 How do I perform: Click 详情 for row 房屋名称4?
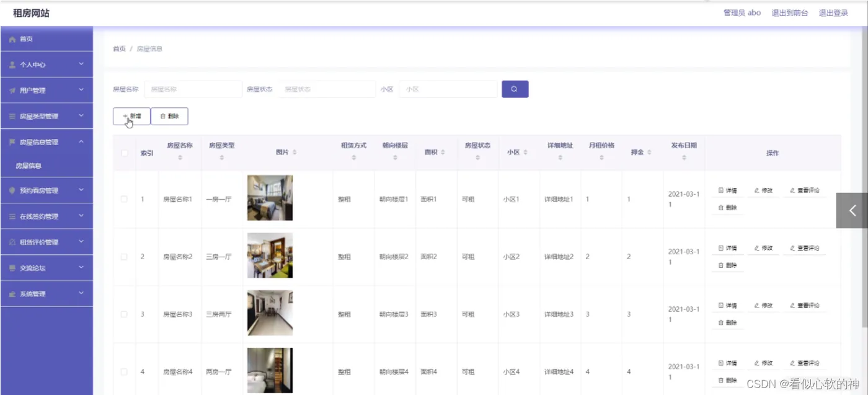click(x=727, y=363)
